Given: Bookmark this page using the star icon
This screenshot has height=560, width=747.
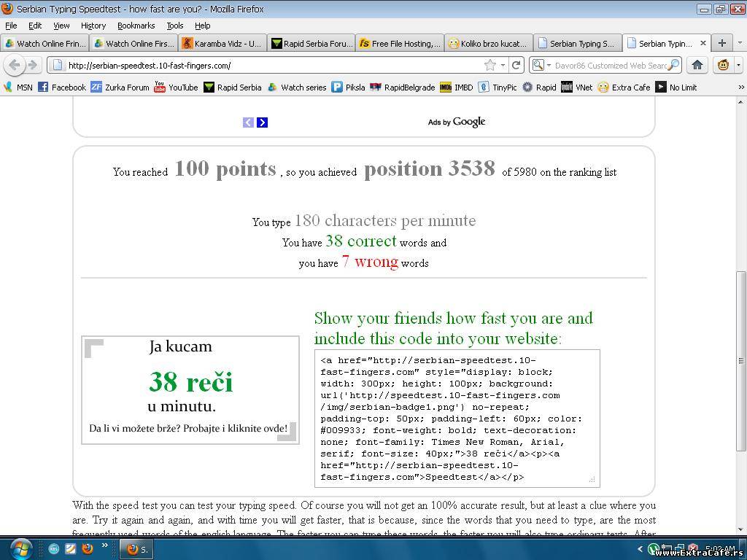Looking at the screenshot, I should (x=490, y=65).
